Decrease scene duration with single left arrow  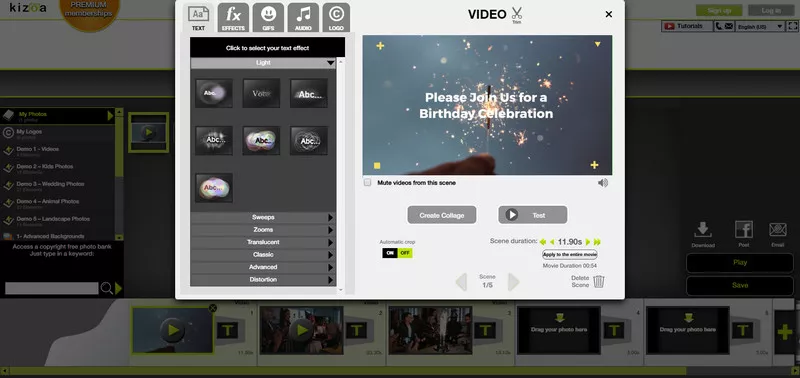pos(552,242)
